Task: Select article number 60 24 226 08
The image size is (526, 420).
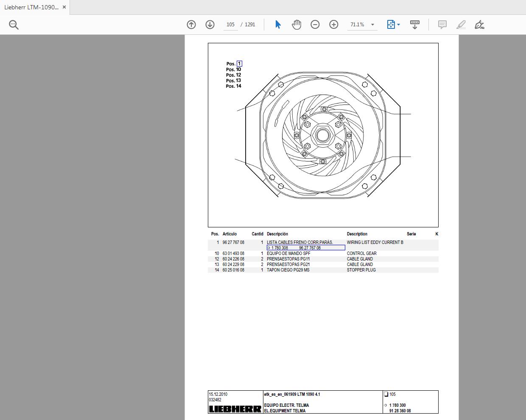Action: 233,259
